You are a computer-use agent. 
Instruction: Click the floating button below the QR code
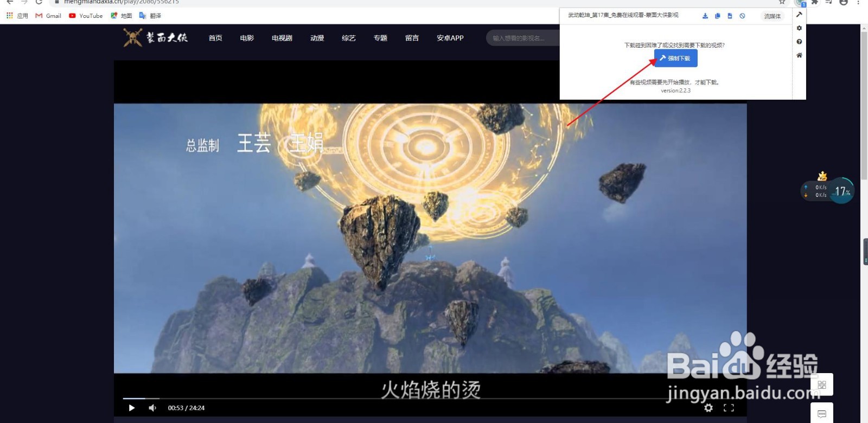(822, 413)
